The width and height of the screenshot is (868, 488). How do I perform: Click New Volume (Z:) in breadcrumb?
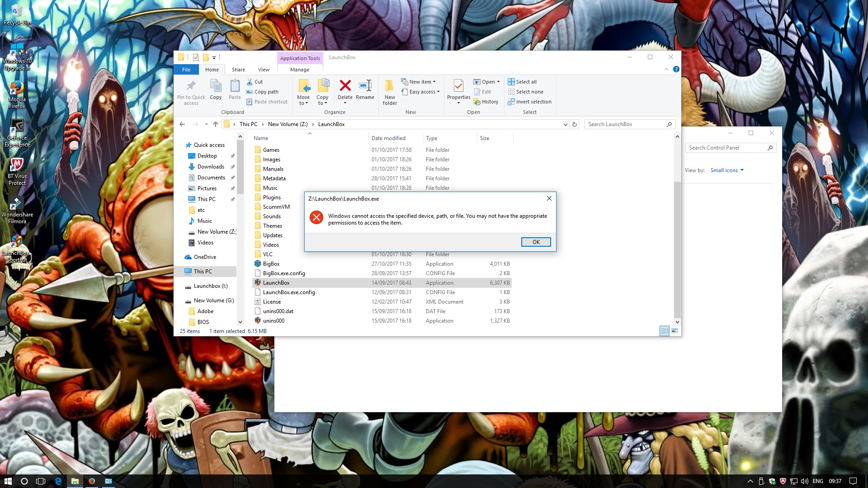(x=288, y=124)
